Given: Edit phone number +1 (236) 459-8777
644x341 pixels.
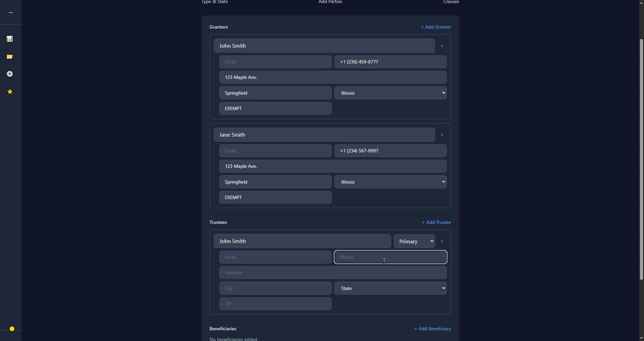Looking at the screenshot, I should pos(390,62).
